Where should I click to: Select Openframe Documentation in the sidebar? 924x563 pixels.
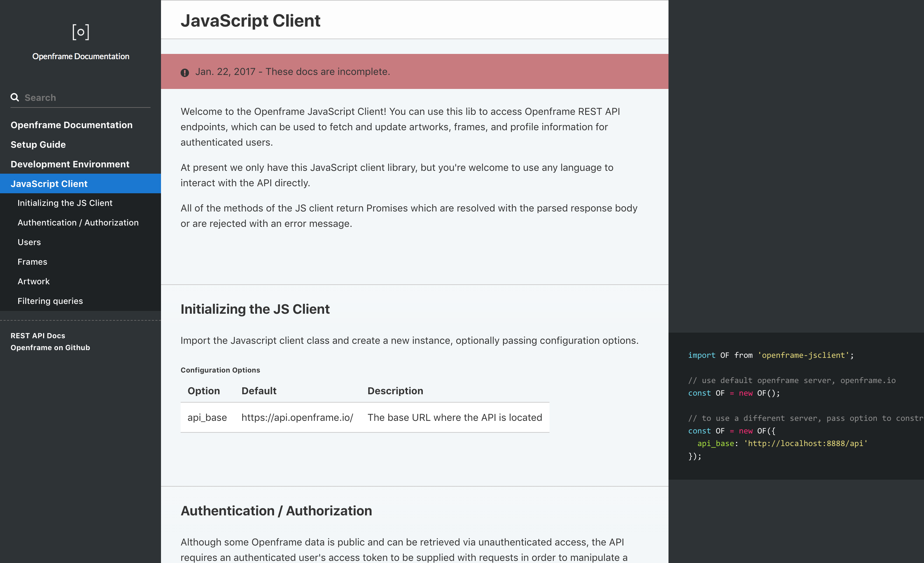pyautogui.click(x=71, y=125)
